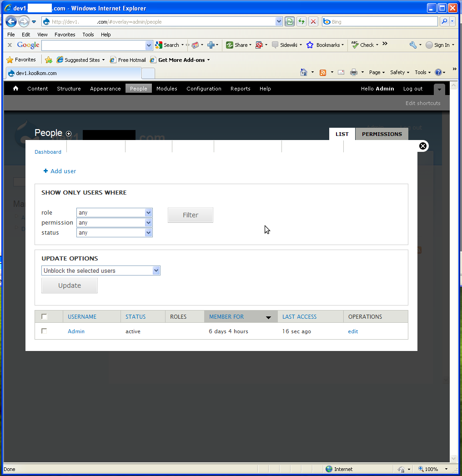Image resolution: width=462 pixels, height=476 pixels.
Task: Open the Favorites menu in menu bar
Action: coord(65,34)
